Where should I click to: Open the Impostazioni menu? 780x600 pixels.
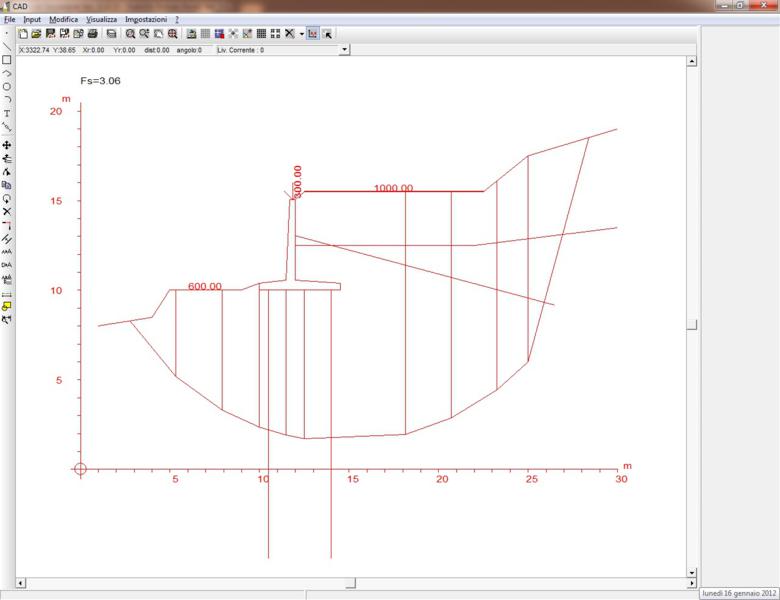click(x=146, y=19)
